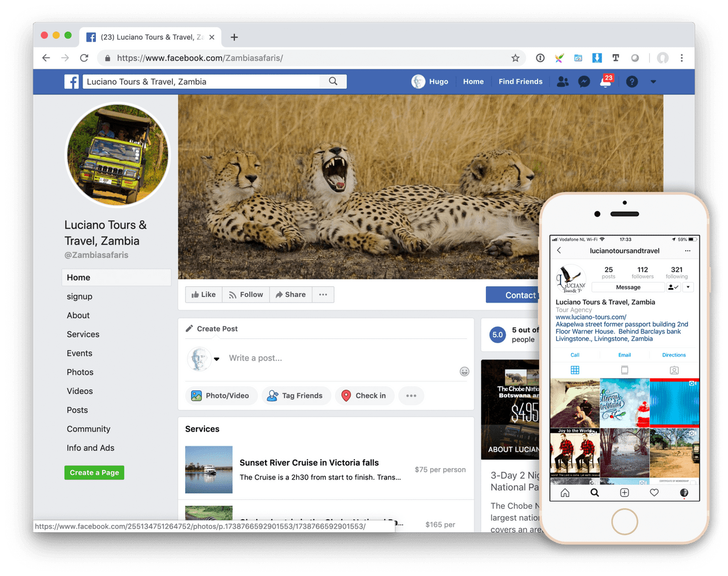This screenshot has width=728, height=576.
Task: Go back with the browser back arrow
Action: [46, 58]
